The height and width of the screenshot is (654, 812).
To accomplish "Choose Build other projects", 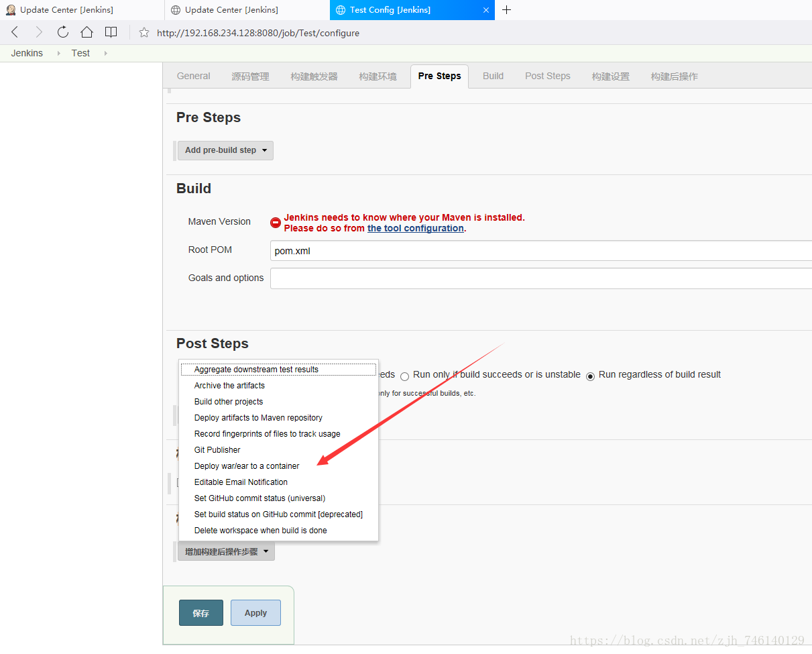I will point(278,402).
